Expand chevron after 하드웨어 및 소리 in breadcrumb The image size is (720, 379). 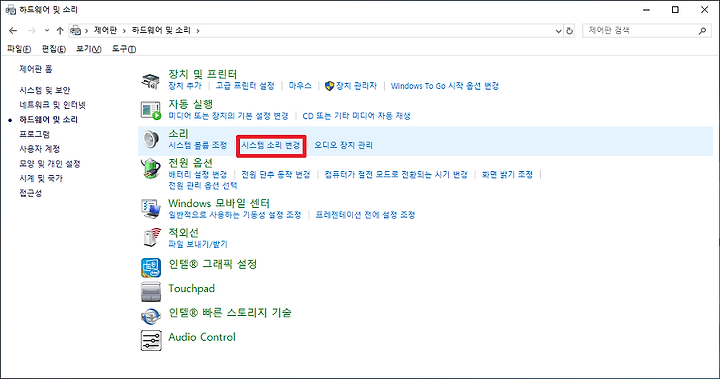pyautogui.click(x=198, y=31)
